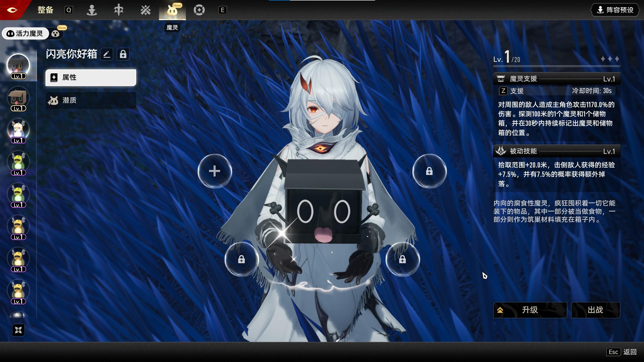The height and width of the screenshot is (362, 644).
Task: Select the 属性 tab
Action: pyautogui.click(x=91, y=77)
